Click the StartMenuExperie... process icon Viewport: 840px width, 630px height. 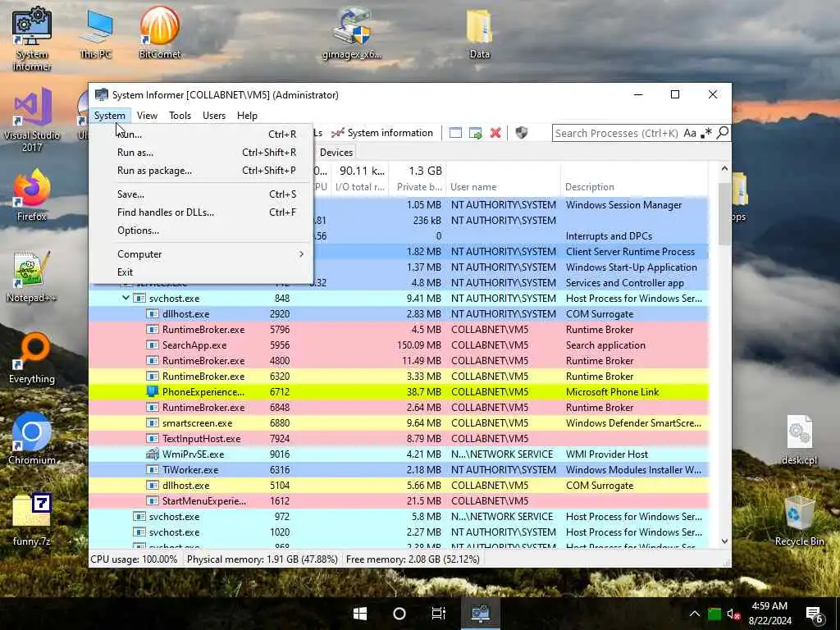(x=153, y=501)
